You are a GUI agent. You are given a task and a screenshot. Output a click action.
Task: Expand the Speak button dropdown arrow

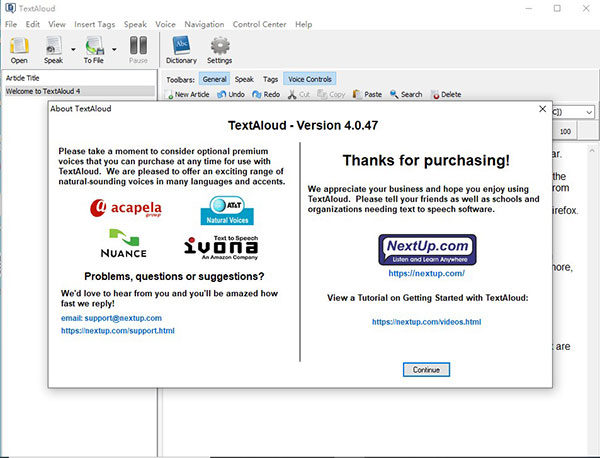tap(73, 49)
